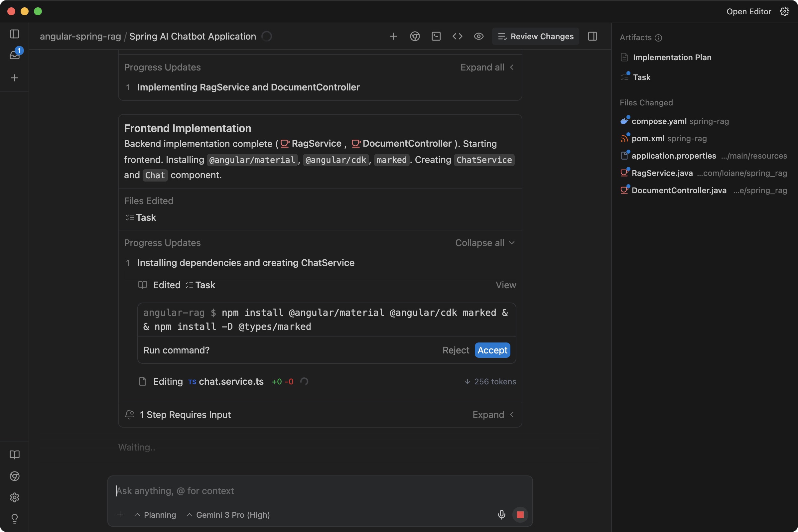
Task: Click the inbox icon with notification badge
Action: click(x=15, y=54)
